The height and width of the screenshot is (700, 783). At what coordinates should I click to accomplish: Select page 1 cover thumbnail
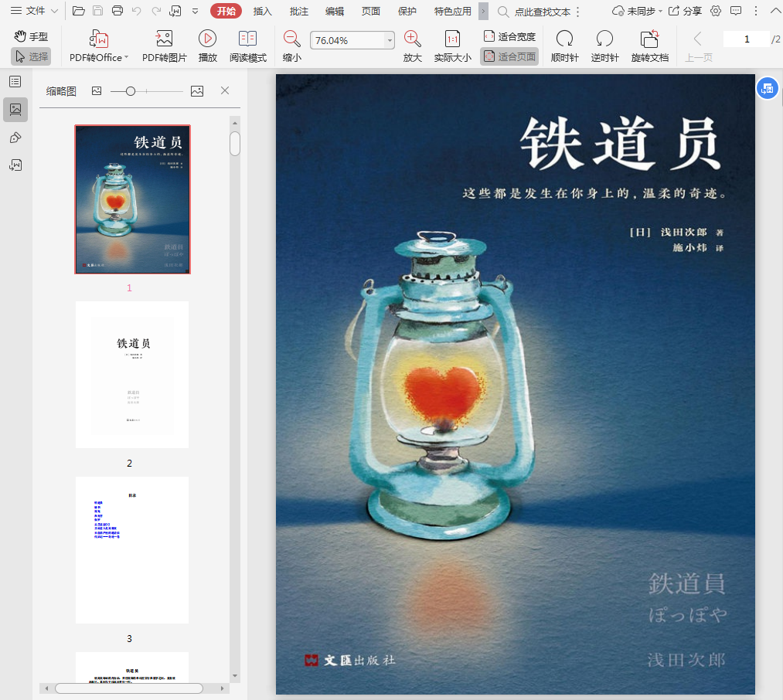132,199
